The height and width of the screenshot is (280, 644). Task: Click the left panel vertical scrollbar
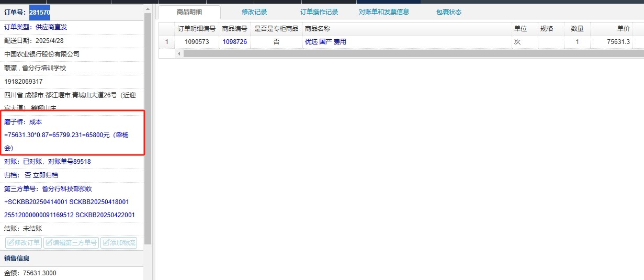click(x=148, y=128)
